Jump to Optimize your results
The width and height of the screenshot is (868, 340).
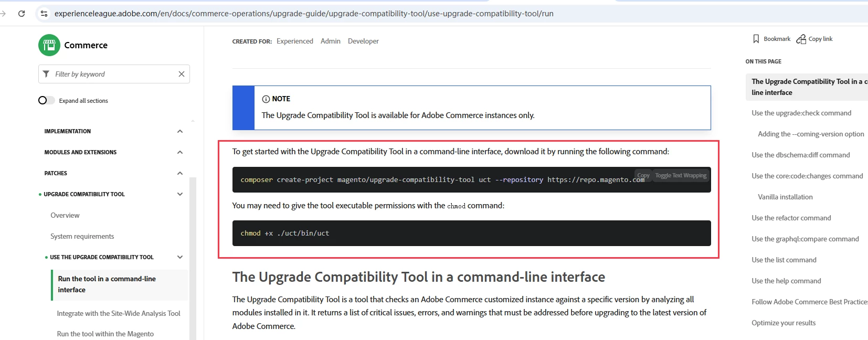coord(784,323)
